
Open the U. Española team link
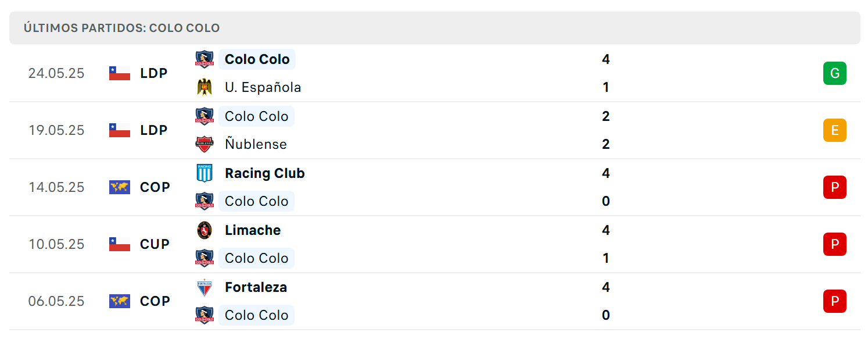point(263,87)
